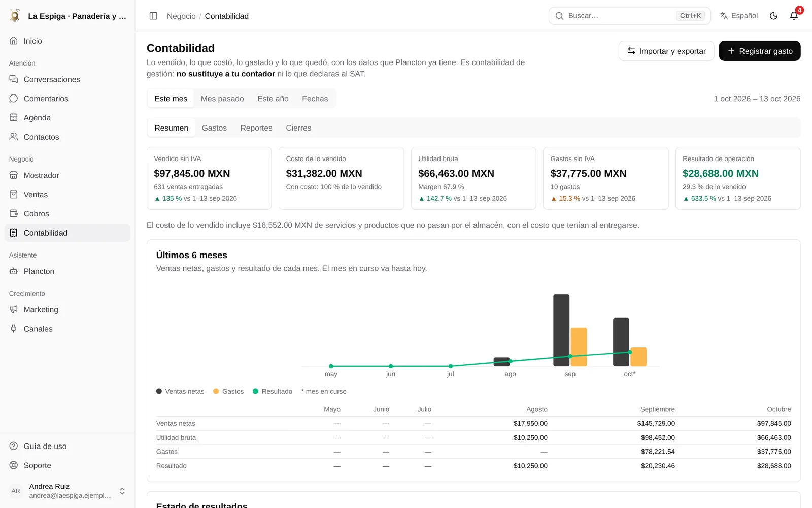
Task: Switch period to Este año
Action: coord(273,99)
